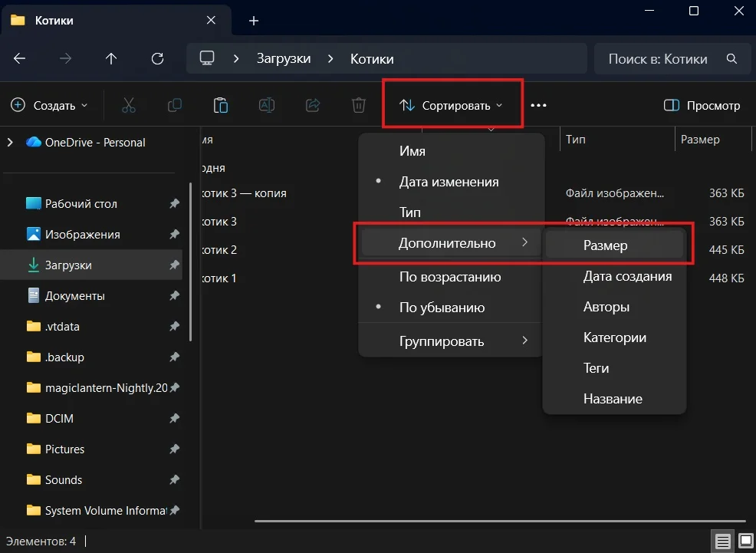Choose По возрастанию order
This screenshot has width=756, height=553.
[x=452, y=277]
